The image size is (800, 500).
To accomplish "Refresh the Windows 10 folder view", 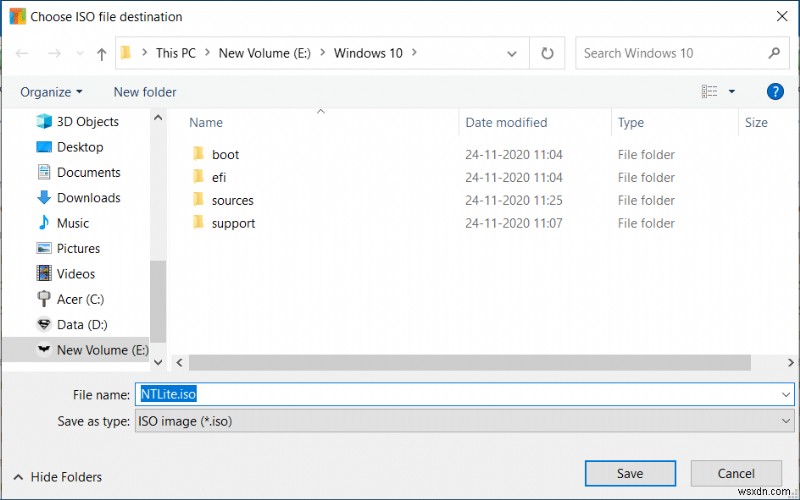I will (547, 53).
